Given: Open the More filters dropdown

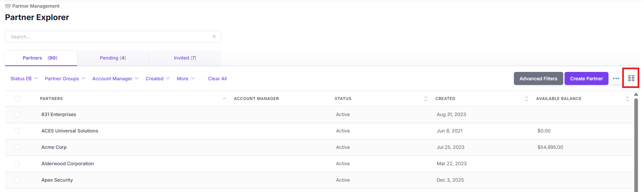Looking at the screenshot, I should click(186, 79).
